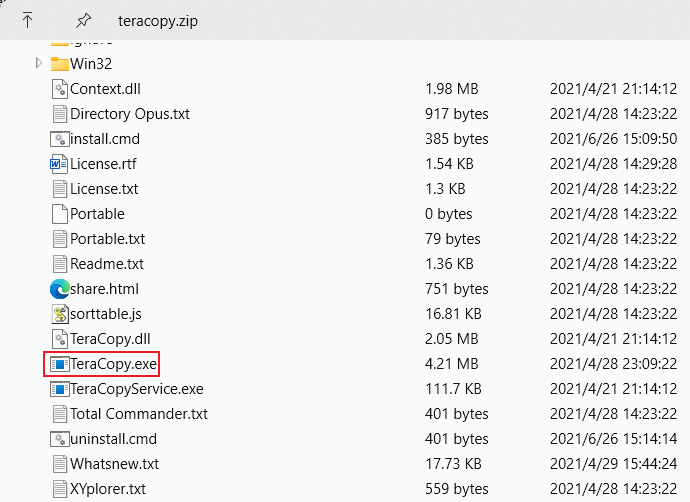Select the Portable.txt file name

coord(107,239)
